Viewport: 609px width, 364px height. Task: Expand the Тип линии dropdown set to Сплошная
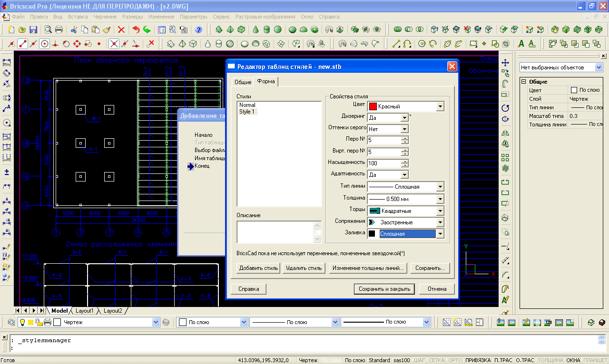coord(440,187)
